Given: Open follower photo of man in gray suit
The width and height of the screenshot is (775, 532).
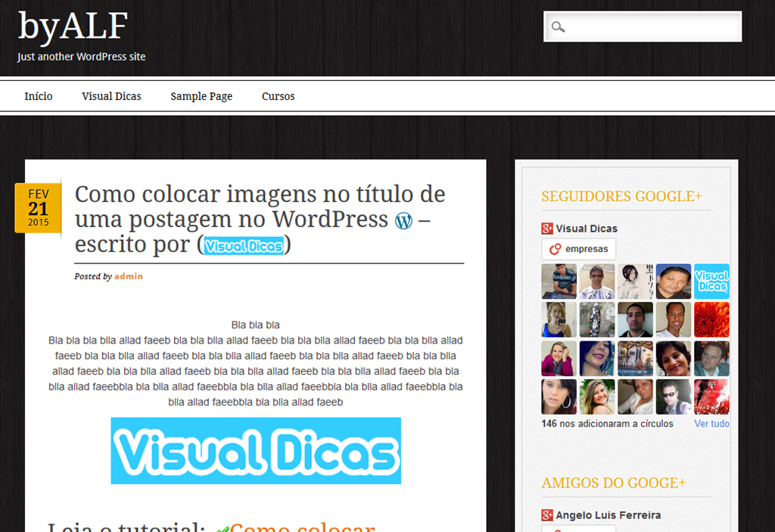Looking at the screenshot, I should point(711,359).
